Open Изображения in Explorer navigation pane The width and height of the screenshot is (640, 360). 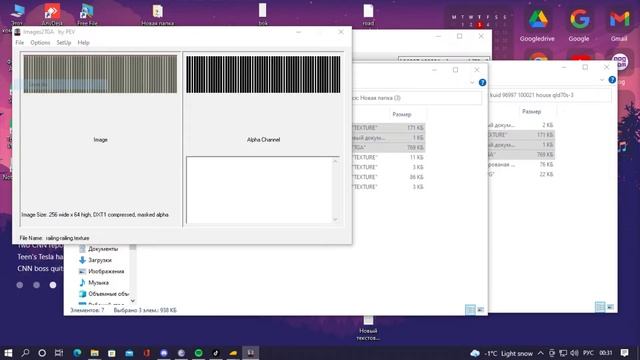coord(102,271)
